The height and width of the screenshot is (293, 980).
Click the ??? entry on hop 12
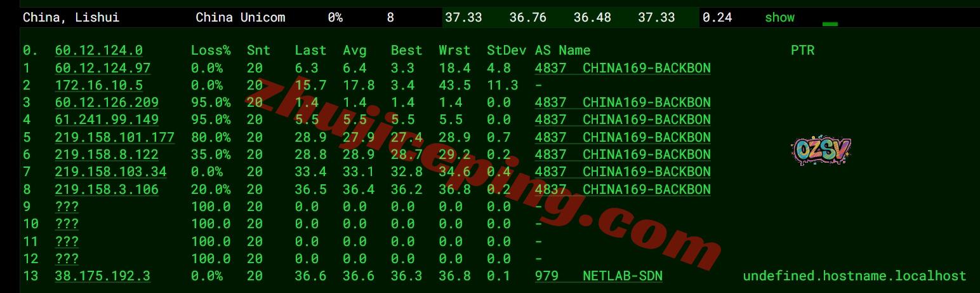coord(67,259)
